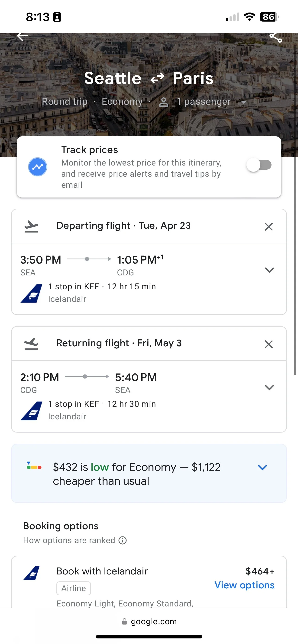Click the Icelandair logo in booking options

click(32, 573)
